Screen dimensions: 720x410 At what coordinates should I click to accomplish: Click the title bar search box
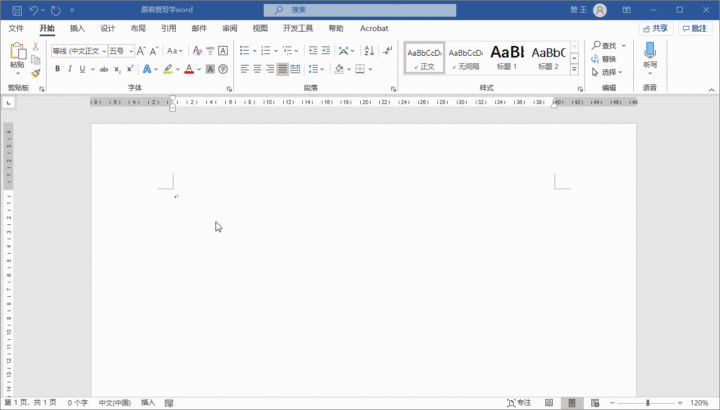tap(360, 10)
